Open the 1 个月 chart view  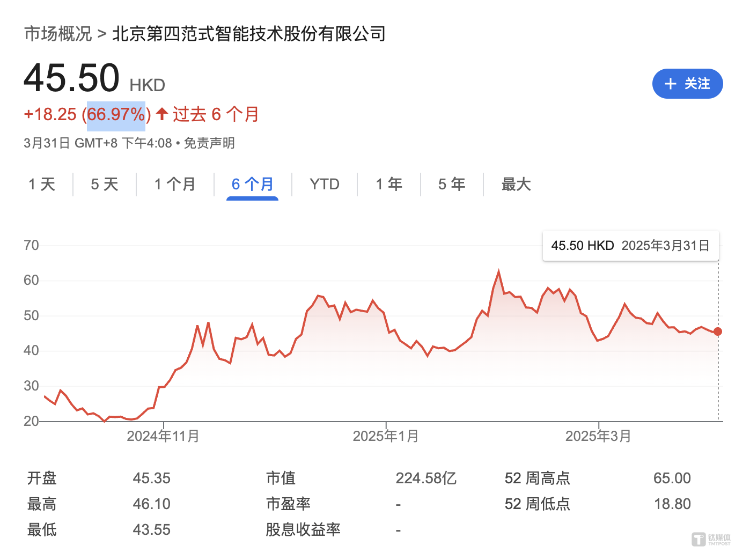pyautogui.click(x=175, y=184)
